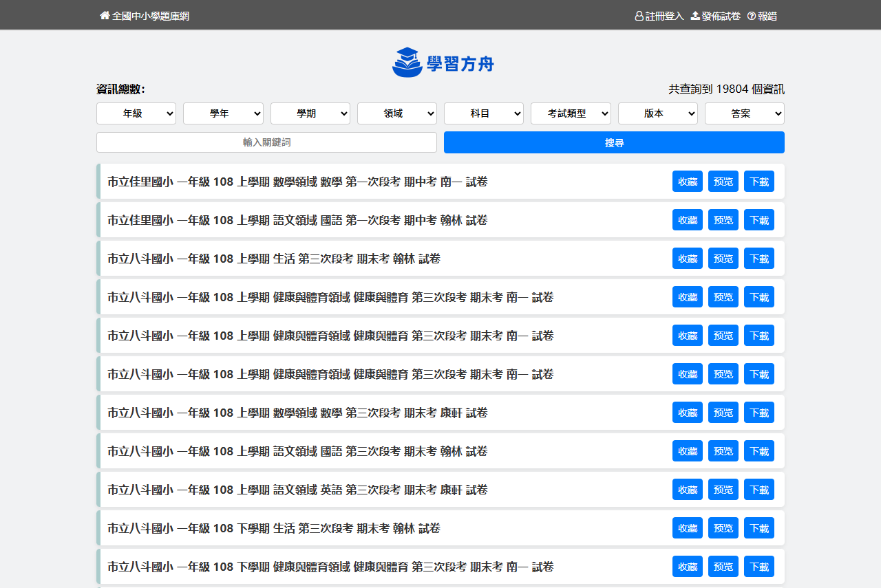Open the 學期 dropdown
The image size is (881, 588).
[310, 113]
